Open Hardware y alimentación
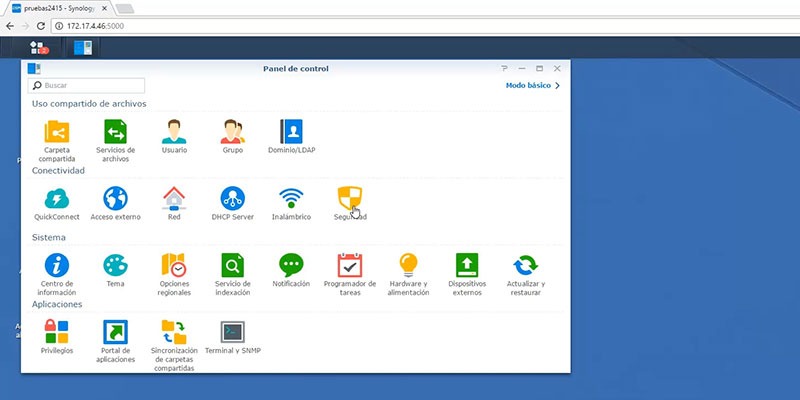 click(408, 274)
